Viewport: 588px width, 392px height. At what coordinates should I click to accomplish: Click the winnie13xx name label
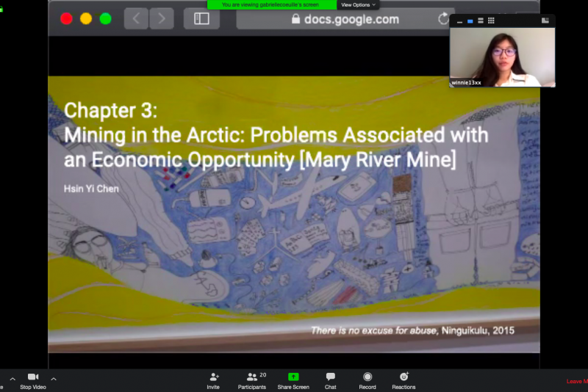[466, 83]
